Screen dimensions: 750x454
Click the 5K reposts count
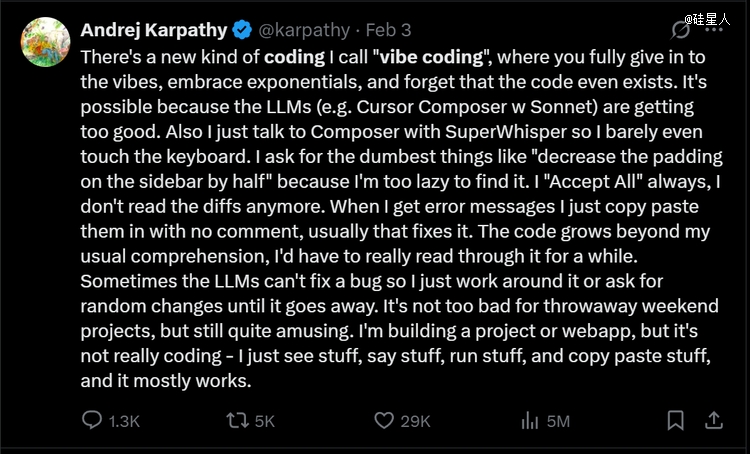tap(264, 422)
